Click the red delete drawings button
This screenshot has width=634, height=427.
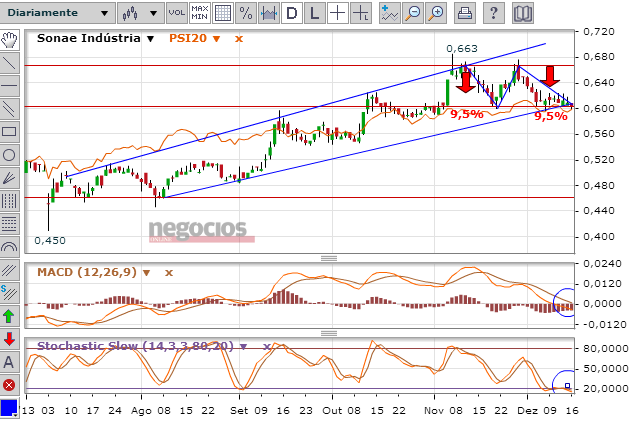pos(9,385)
